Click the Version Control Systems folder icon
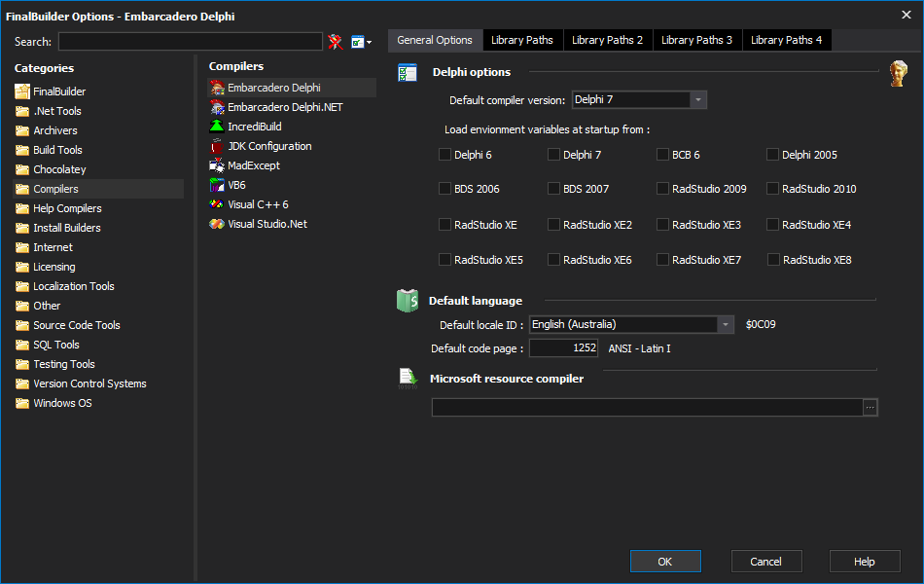924x584 pixels. coord(22,383)
